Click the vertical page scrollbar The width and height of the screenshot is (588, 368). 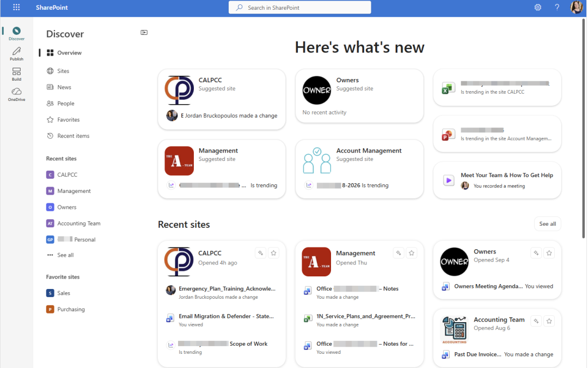pos(584,129)
